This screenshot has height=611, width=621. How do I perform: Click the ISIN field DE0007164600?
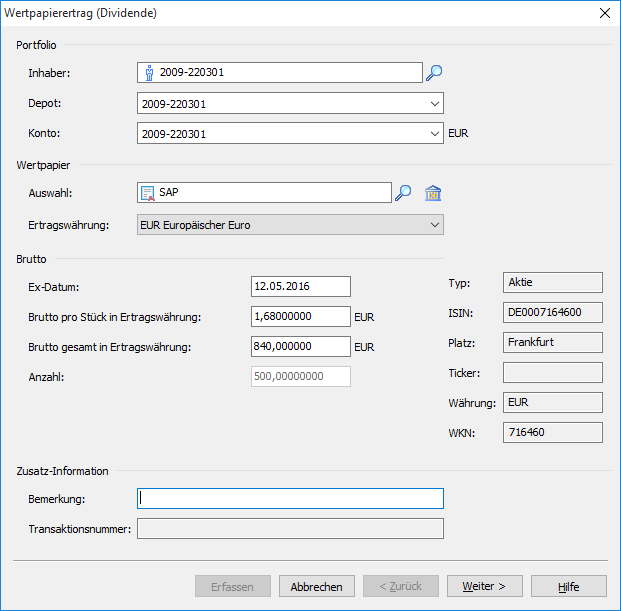(x=553, y=313)
